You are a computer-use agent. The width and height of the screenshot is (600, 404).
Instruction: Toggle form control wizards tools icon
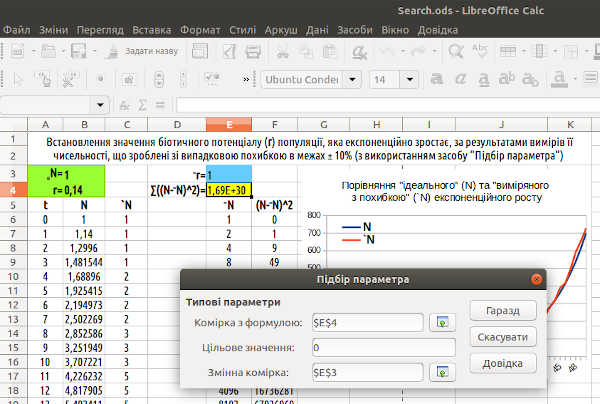coord(70,79)
